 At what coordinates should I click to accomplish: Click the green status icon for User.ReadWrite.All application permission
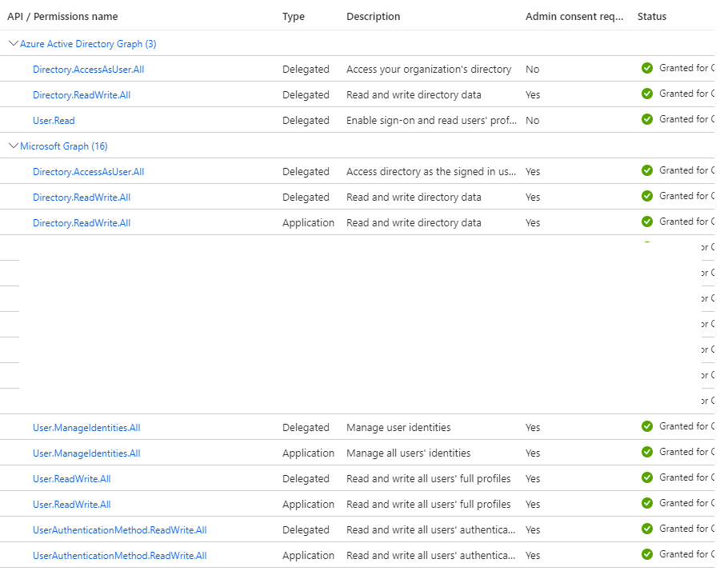click(x=647, y=502)
